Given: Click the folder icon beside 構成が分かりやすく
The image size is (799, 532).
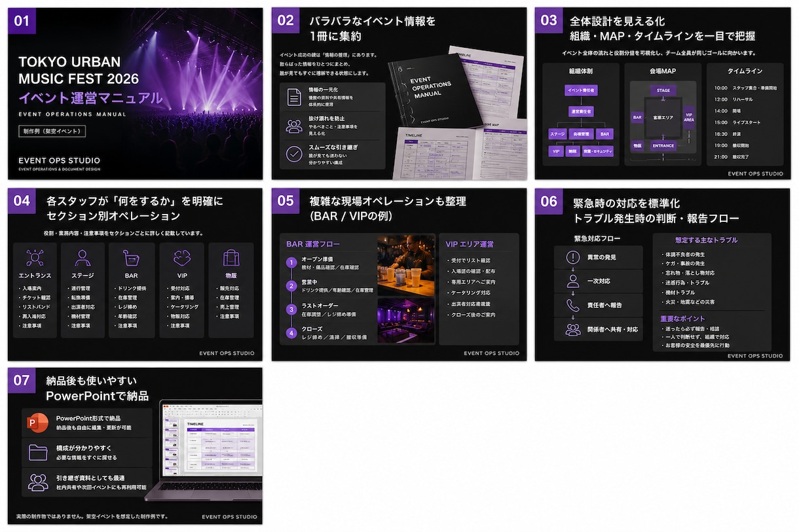Looking at the screenshot, I should point(38,453).
